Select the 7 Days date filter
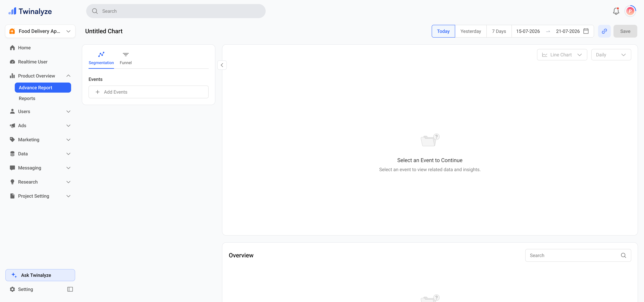The height and width of the screenshot is (302, 644). [x=499, y=31]
